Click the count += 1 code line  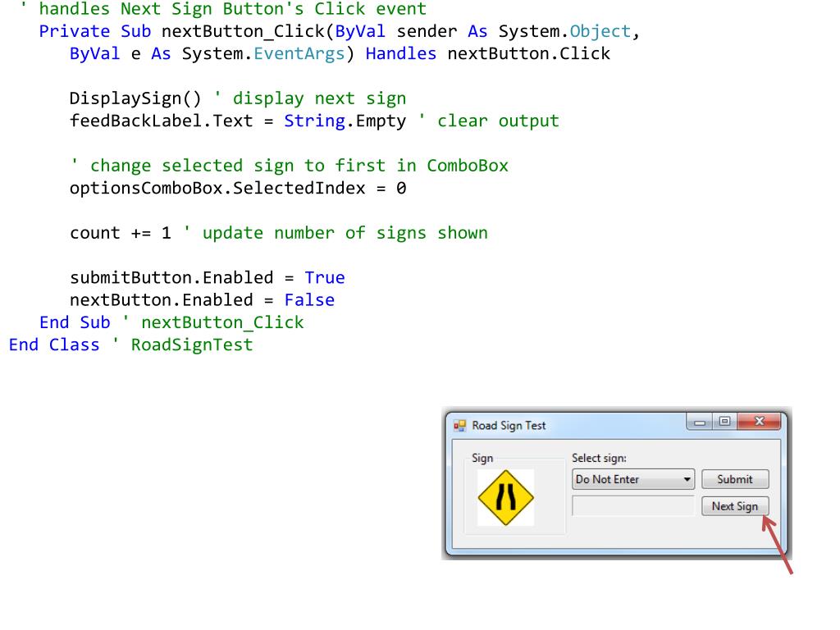279,233
